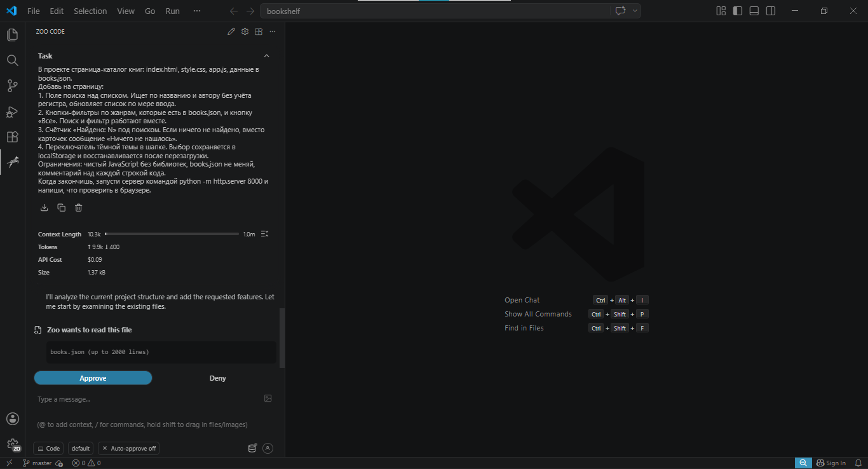Viewport: 868px width, 469px height.
Task: Open the Run and Debug view
Action: 12,111
